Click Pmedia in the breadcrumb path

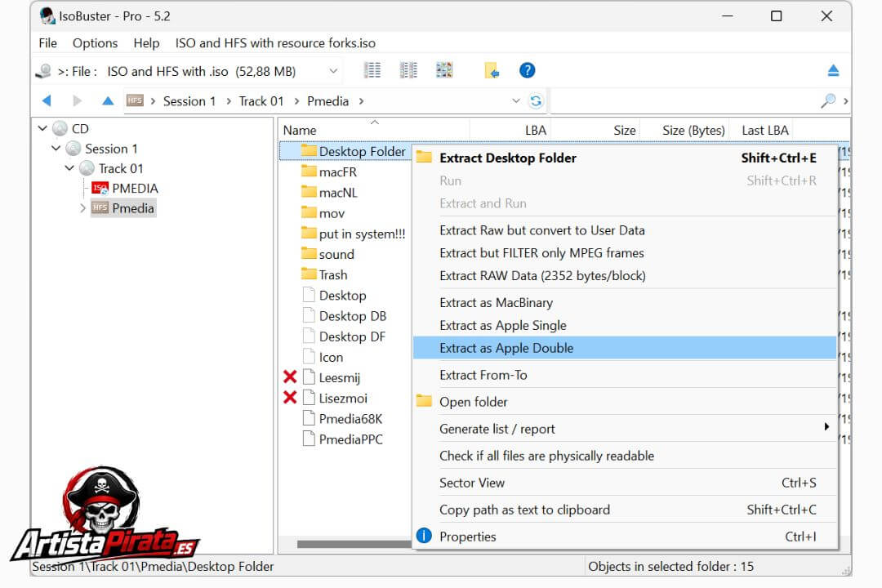328,101
